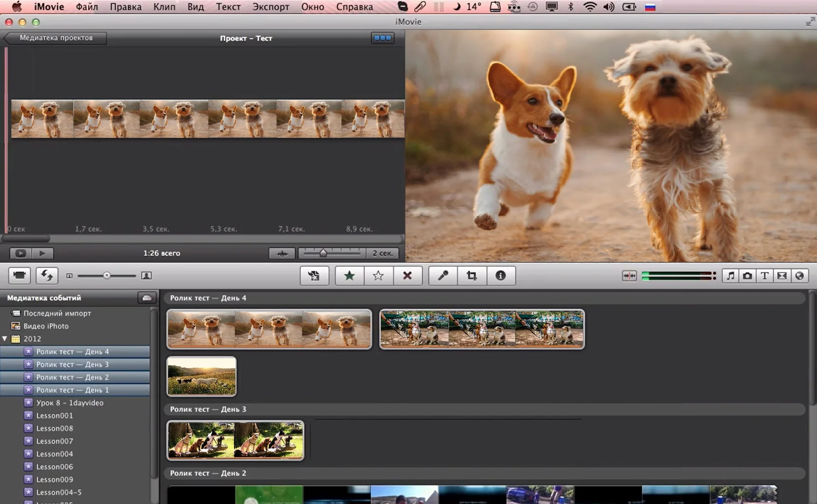Open the camera import window
The height and width of the screenshot is (504, 817).
pyautogui.click(x=19, y=276)
